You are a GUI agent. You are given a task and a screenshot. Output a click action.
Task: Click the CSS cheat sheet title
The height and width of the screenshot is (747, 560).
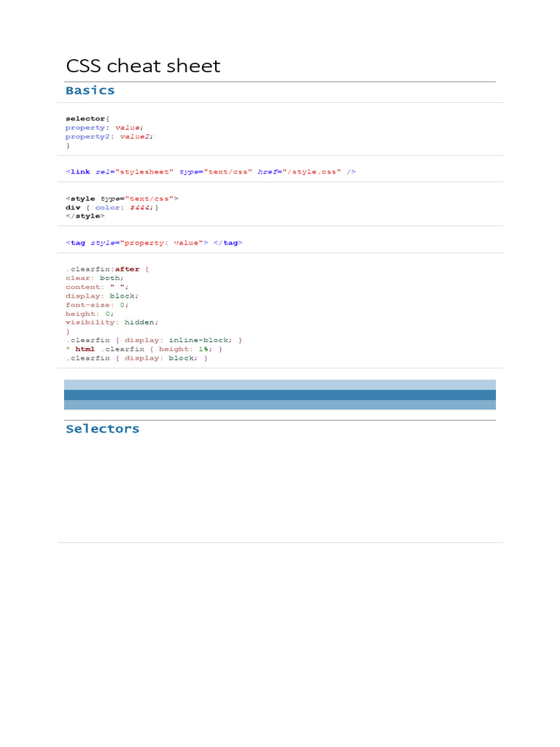143,66
